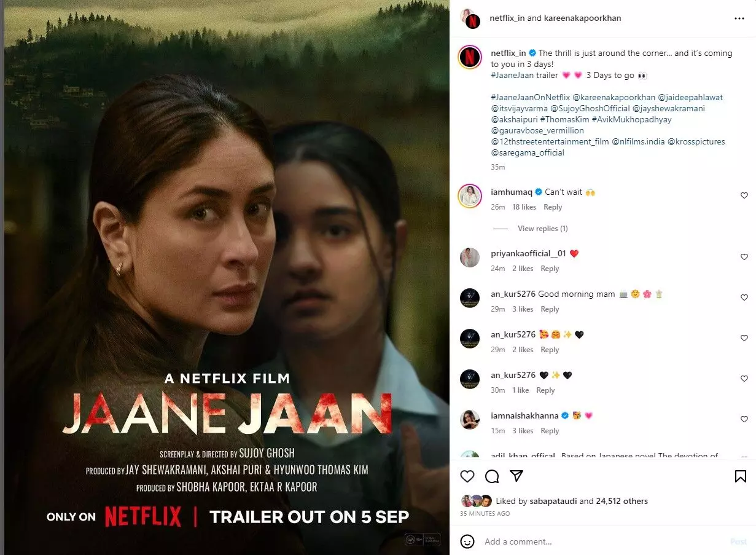Screen dimensions: 756x555
Task: Like the post with heart icon
Action: tap(467, 476)
